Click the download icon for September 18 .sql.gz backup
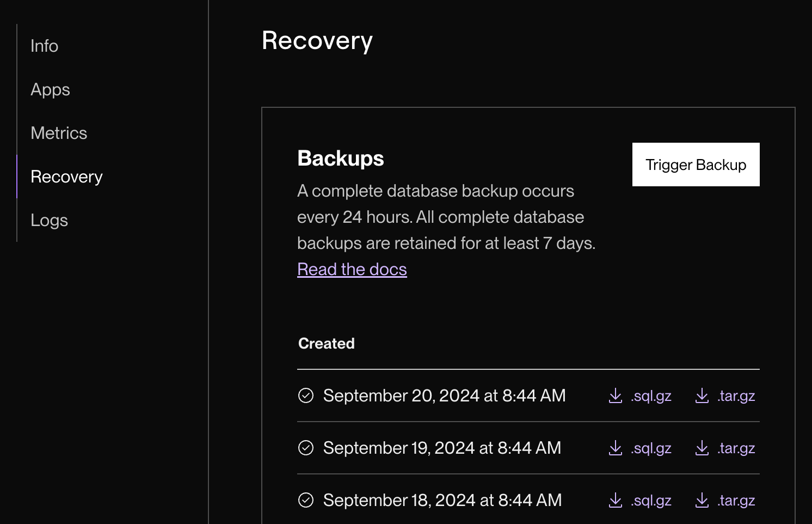The image size is (812, 524). pyautogui.click(x=614, y=500)
